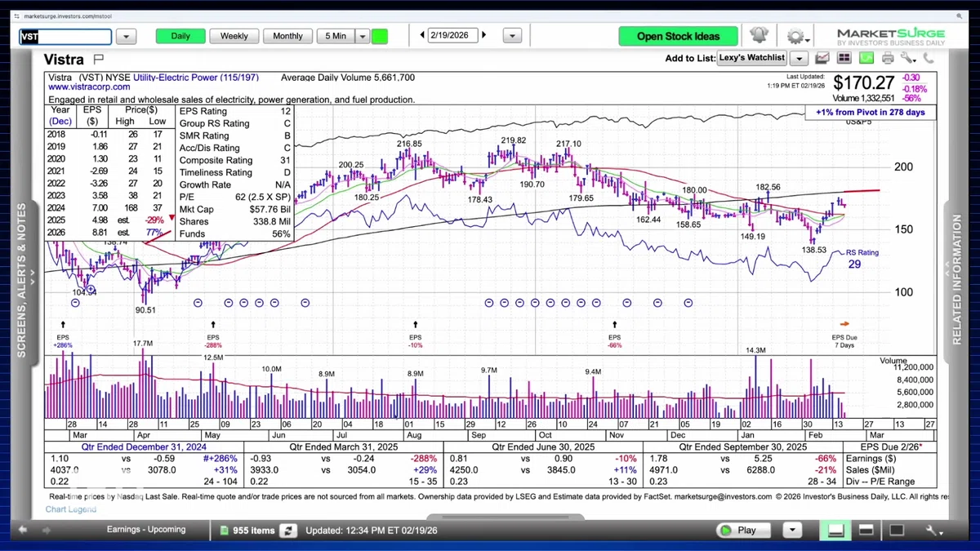Select the Daily chart interval
Screen dimensions: 980x551
pos(180,36)
